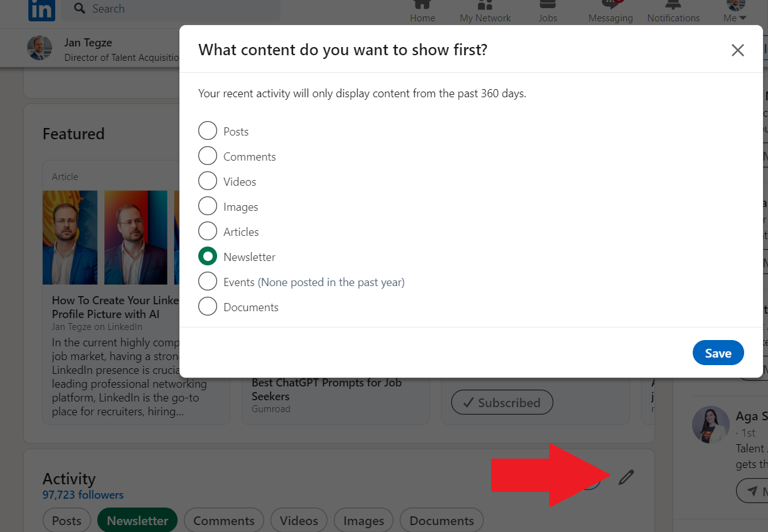This screenshot has width=768, height=532.
Task: Switch to the Comments activity filter
Action: tap(223, 521)
